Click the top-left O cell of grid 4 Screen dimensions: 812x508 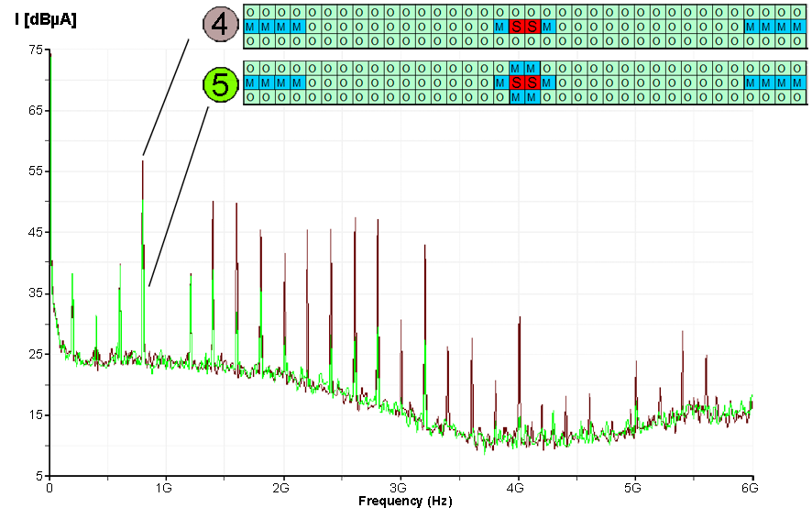(250, 12)
